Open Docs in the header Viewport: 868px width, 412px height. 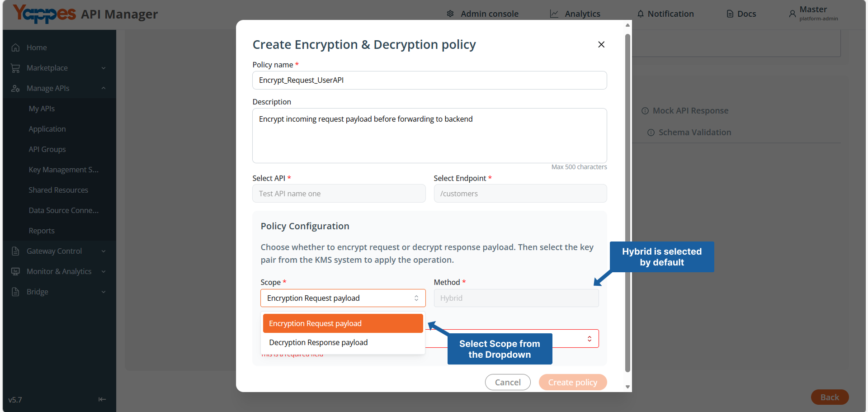coord(746,14)
